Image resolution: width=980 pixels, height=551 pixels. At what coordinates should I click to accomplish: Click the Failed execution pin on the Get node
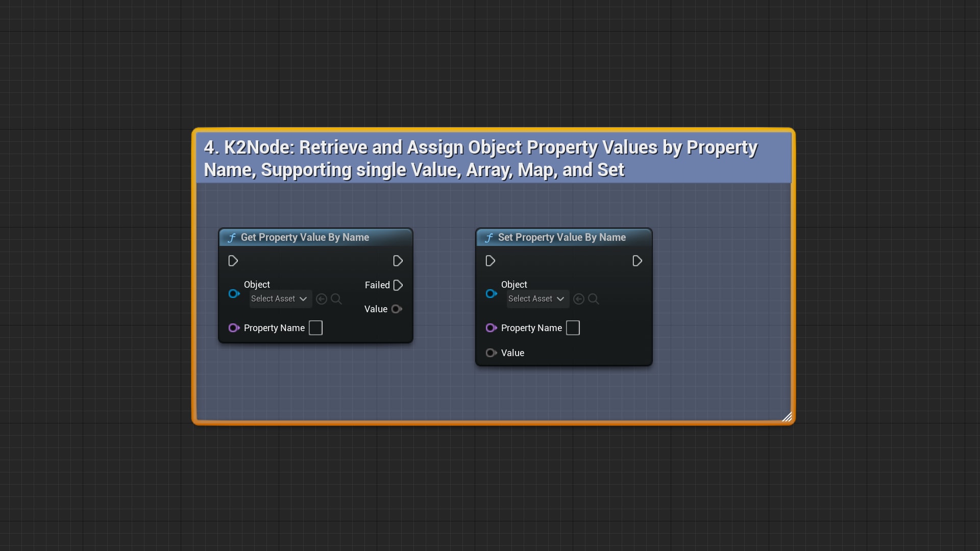click(x=398, y=285)
